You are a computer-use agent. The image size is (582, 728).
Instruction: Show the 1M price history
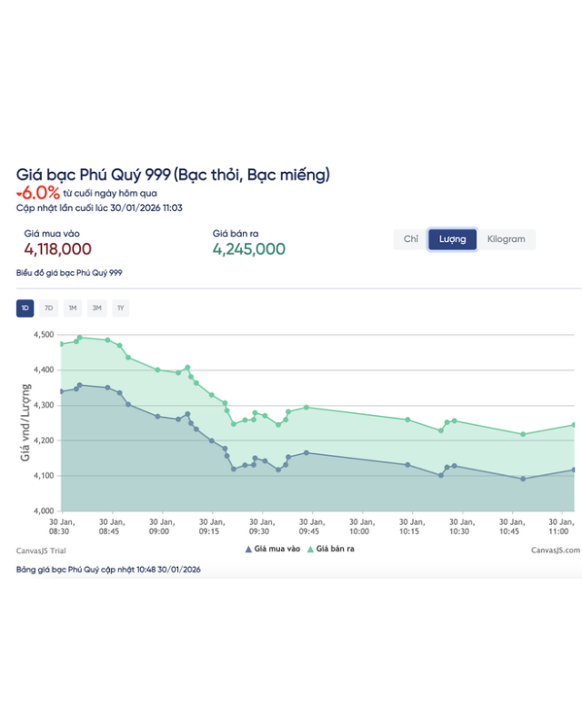tap(73, 308)
